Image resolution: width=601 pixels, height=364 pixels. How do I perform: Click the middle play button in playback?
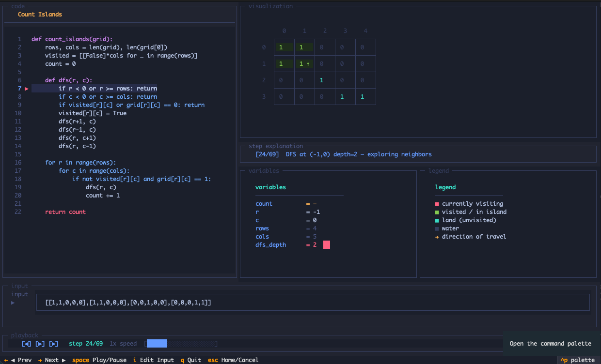(40, 344)
